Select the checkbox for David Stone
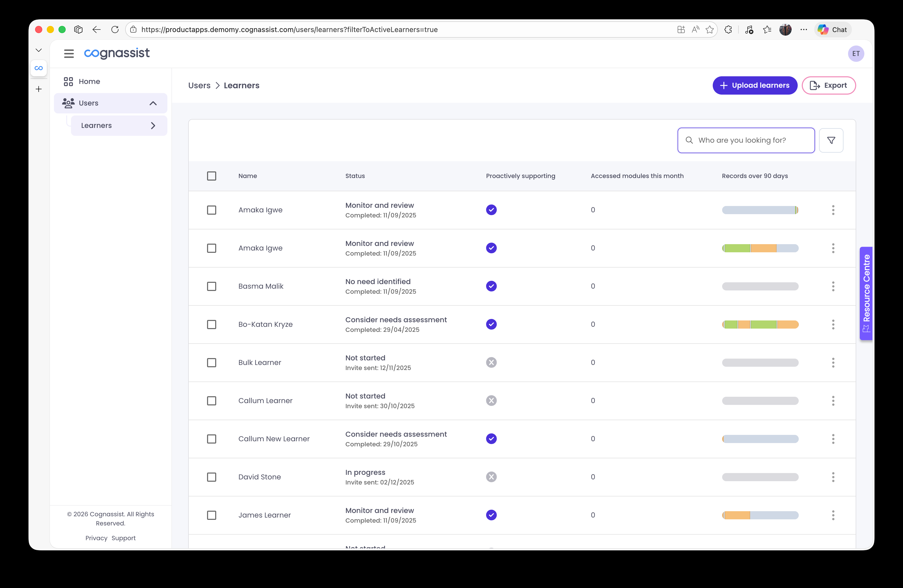Viewport: 903px width, 588px height. click(212, 477)
